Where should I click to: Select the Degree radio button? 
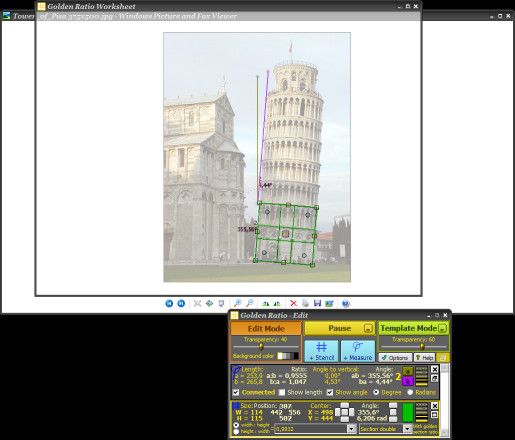[376, 392]
